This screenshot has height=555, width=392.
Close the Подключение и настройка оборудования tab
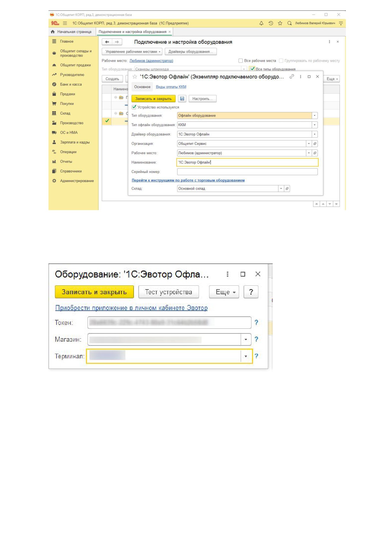(x=170, y=32)
